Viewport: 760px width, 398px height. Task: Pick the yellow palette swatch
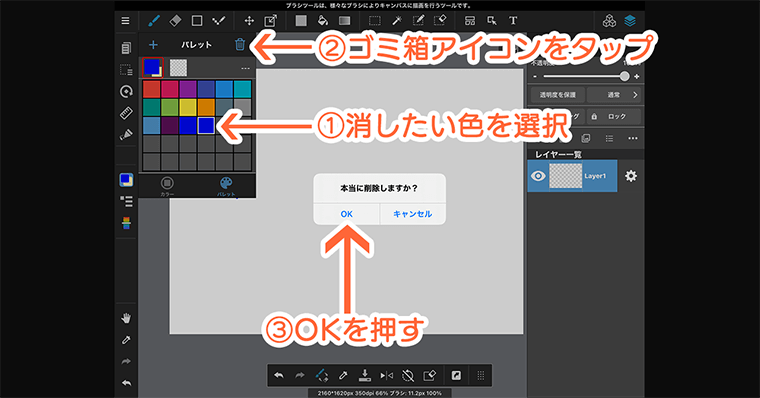(188, 108)
